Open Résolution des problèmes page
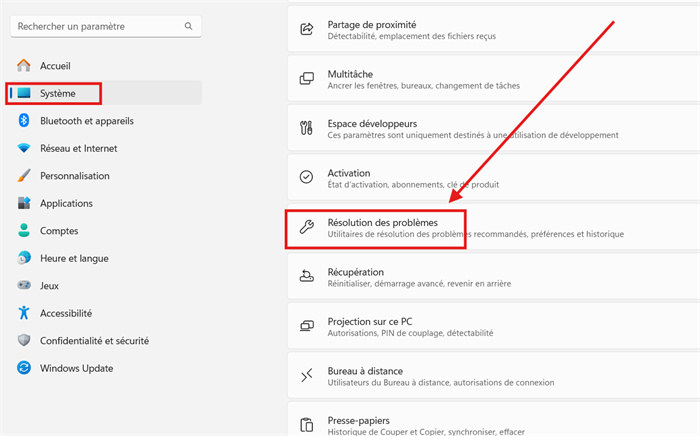 (494, 227)
